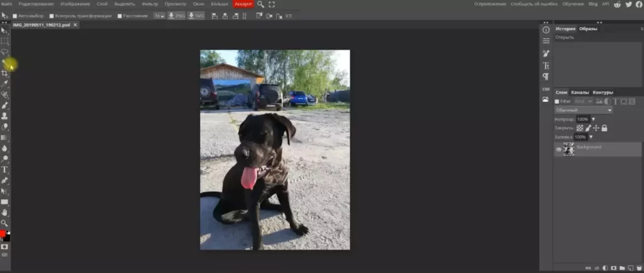Enable the Расстояния checkbox
Screen dimensions: 644x273
pos(119,16)
